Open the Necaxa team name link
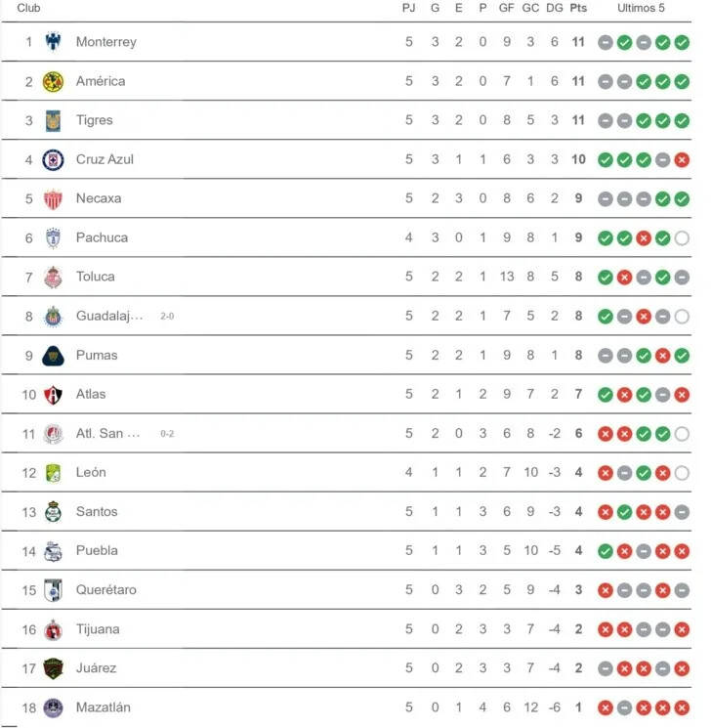This screenshot has width=711, height=728. 99,198
